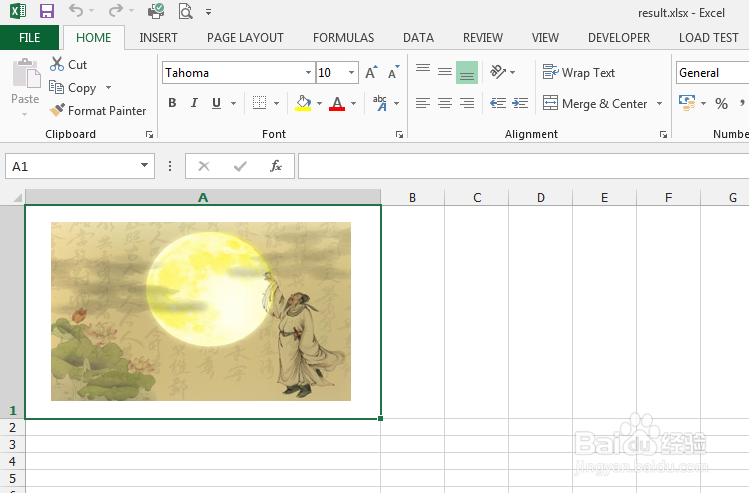
Task: Toggle underline formatting
Action: pyautogui.click(x=216, y=103)
